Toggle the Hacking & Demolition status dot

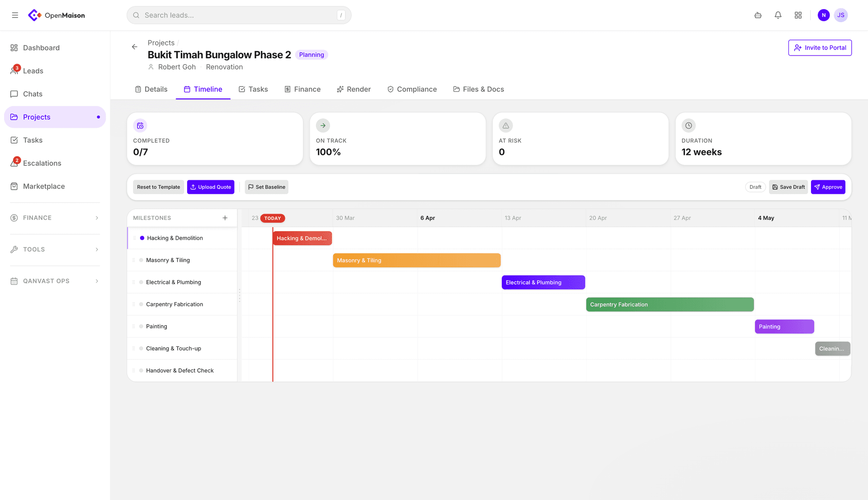[x=142, y=238]
